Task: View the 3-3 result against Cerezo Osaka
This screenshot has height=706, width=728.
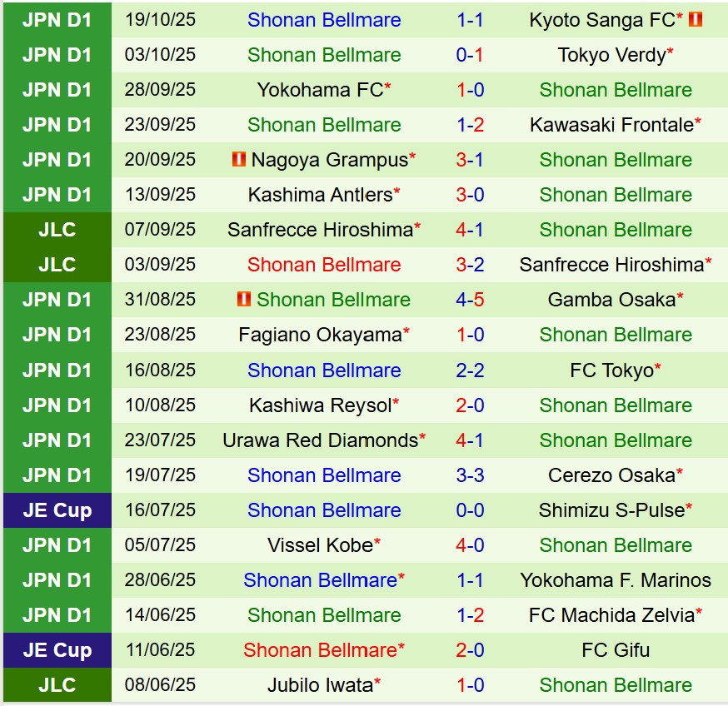Action: (x=470, y=475)
